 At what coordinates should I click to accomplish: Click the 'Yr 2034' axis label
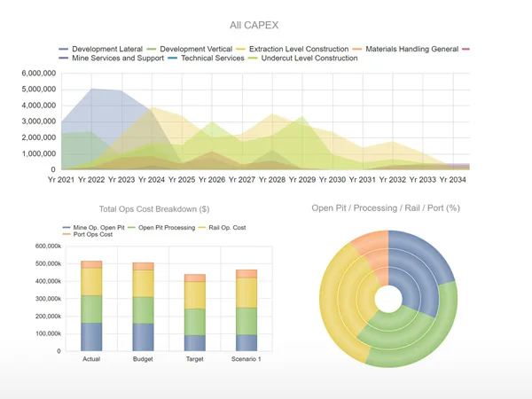(x=452, y=180)
